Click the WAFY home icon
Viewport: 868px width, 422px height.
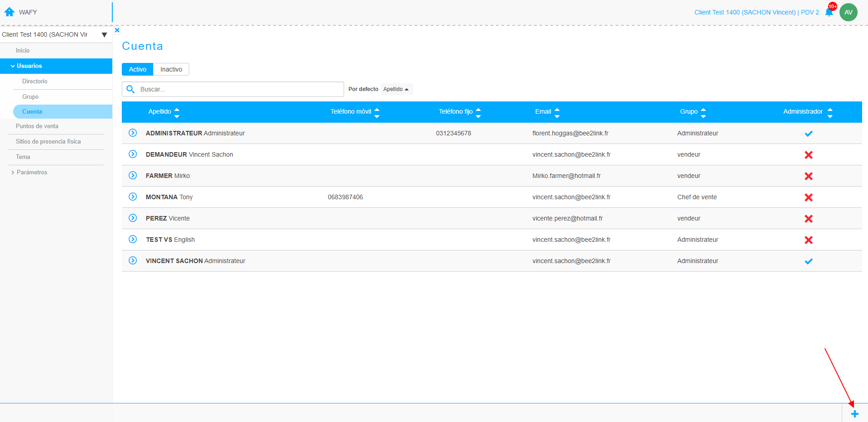(x=10, y=12)
